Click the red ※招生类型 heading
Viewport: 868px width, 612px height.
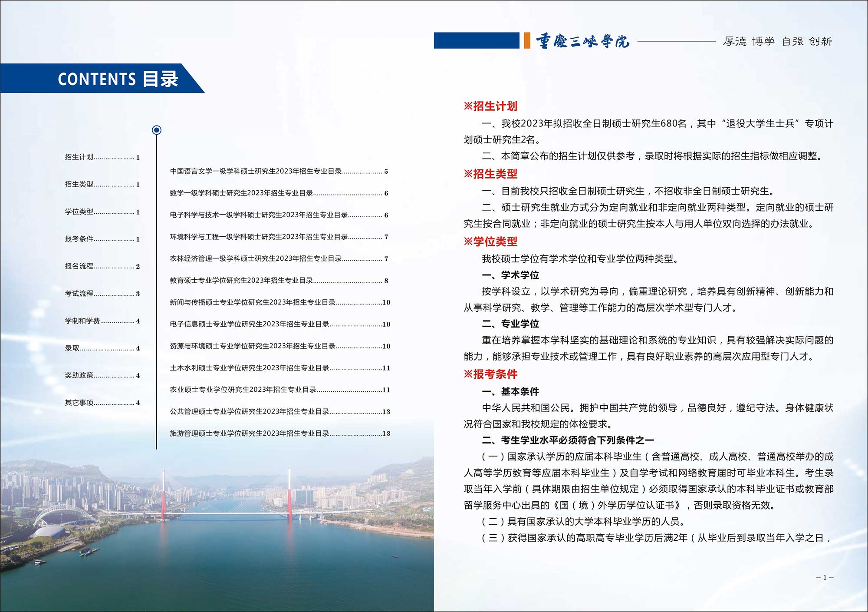click(x=490, y=174)
